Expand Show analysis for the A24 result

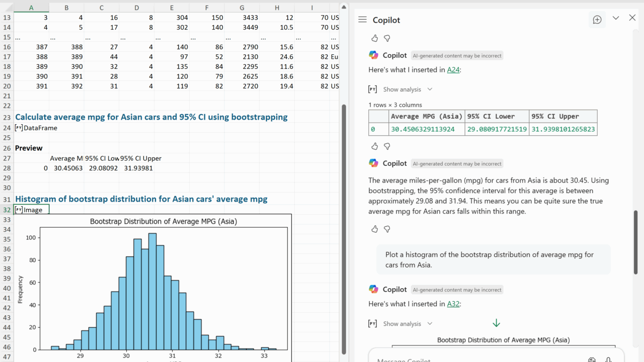pos(401,89)
